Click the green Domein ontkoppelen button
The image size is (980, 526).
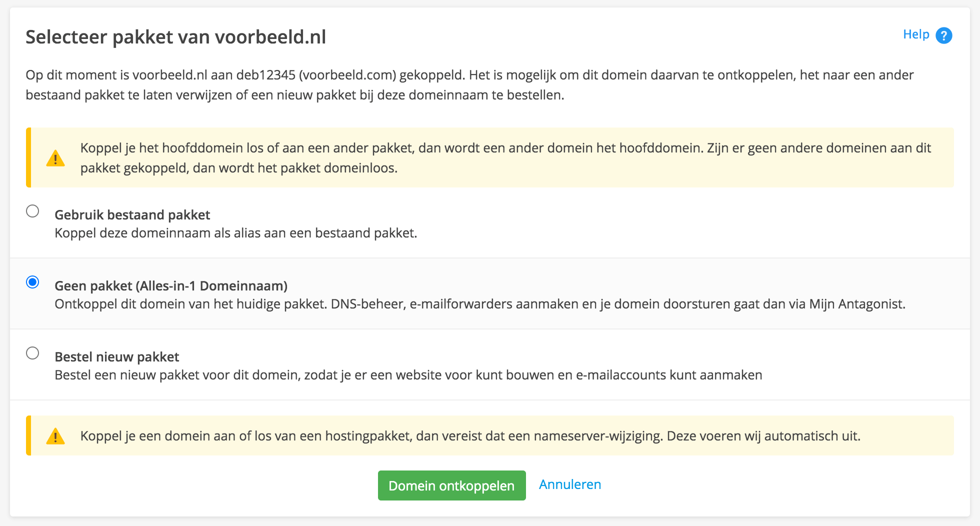click(452, 485)
